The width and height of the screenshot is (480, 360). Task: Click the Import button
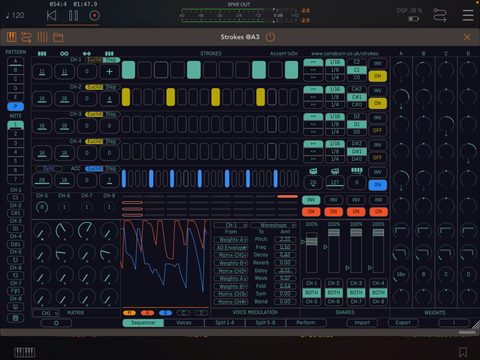pos(362,323)
